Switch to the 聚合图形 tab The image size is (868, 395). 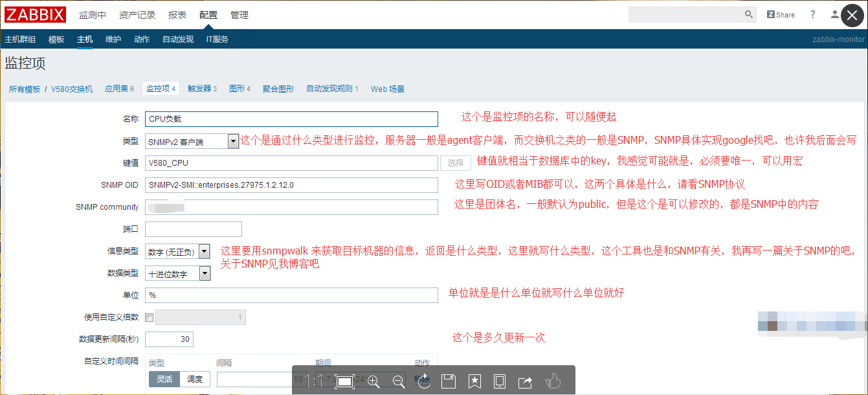click(x=278, y=89)
